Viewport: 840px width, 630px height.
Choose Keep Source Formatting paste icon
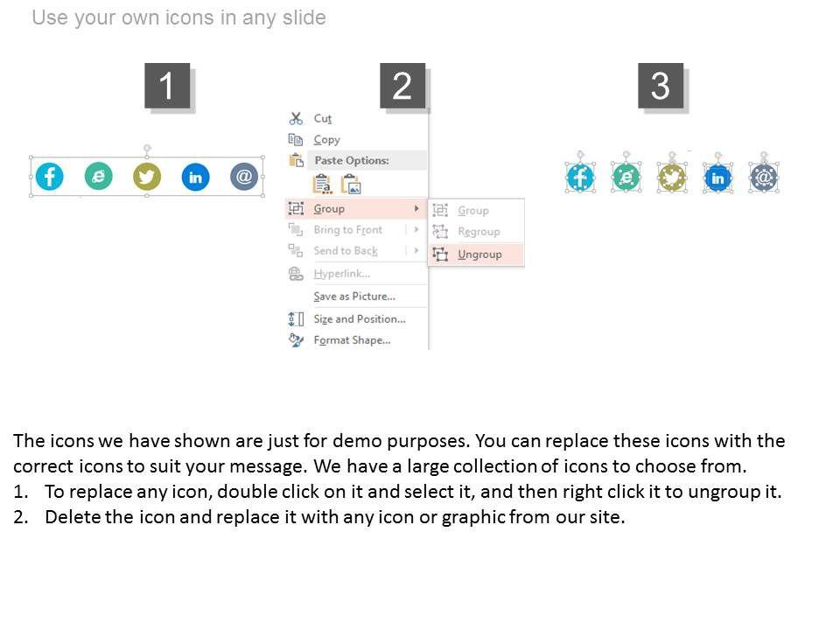click(x=322, y=185)
